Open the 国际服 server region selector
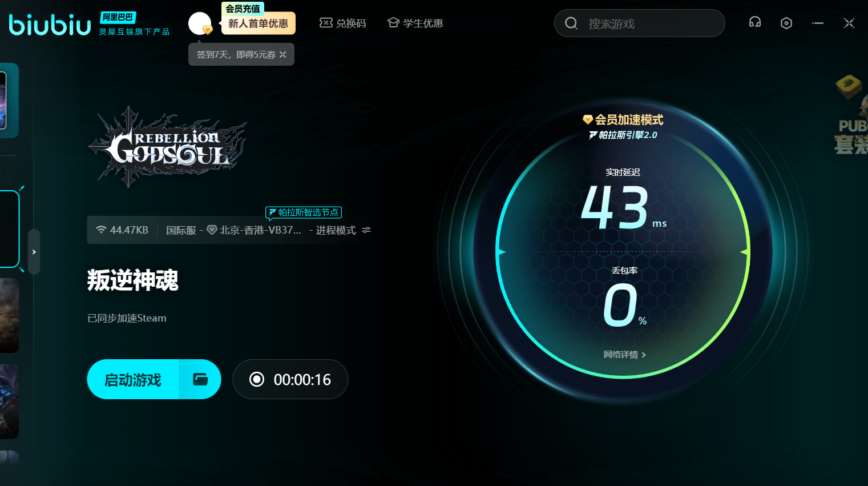868x486 pixels. pos(181,230)
